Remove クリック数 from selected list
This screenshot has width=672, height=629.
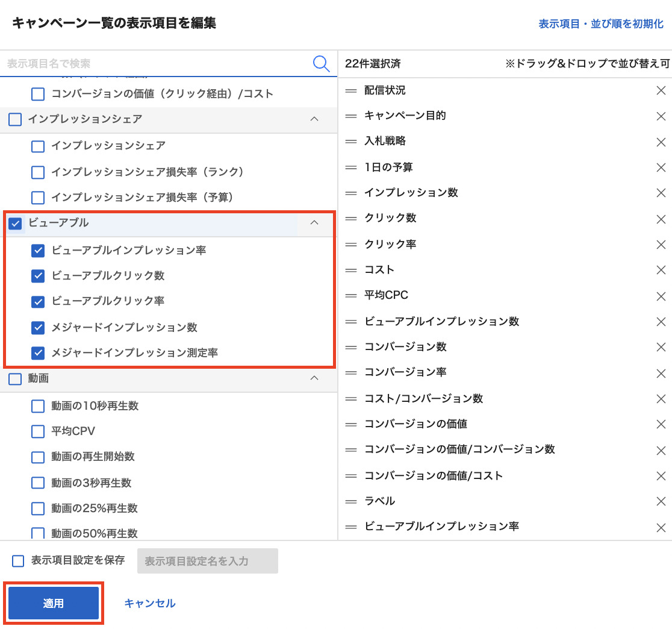[x=661, y=218]
